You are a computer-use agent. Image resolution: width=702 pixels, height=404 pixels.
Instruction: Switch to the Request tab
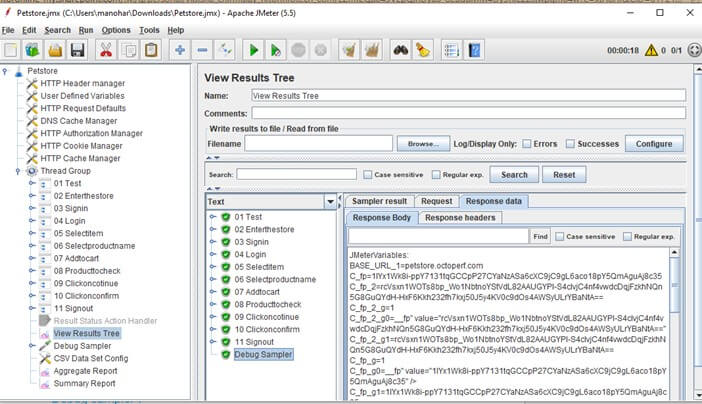click(437, 202)
